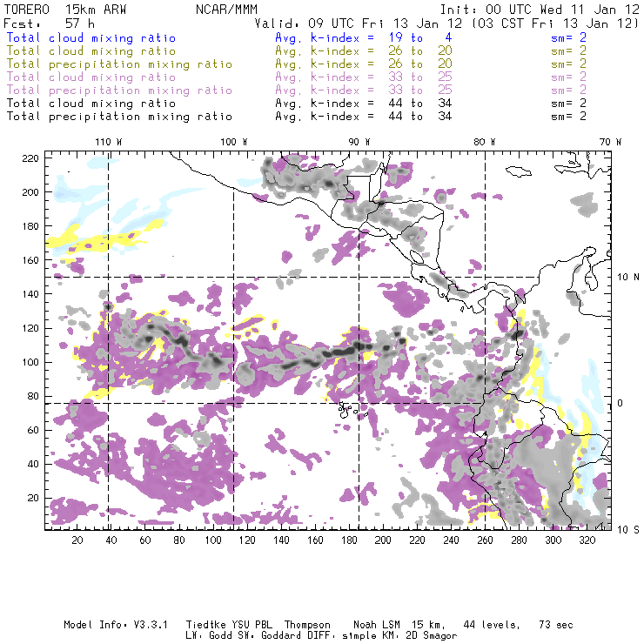Click the 'Thompson' microphysics text
Viewport: 644px width, 644px height.
[307, 625]
